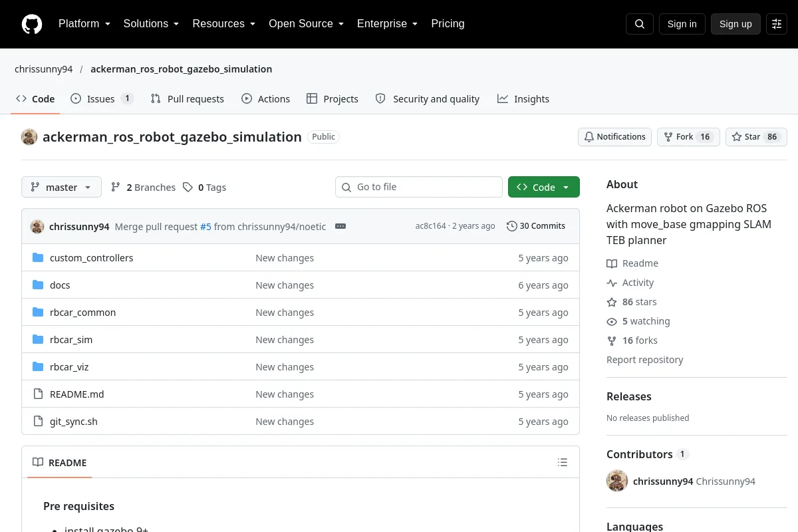
Task: Open the green Code dropdown button
Action: (544, 187)
